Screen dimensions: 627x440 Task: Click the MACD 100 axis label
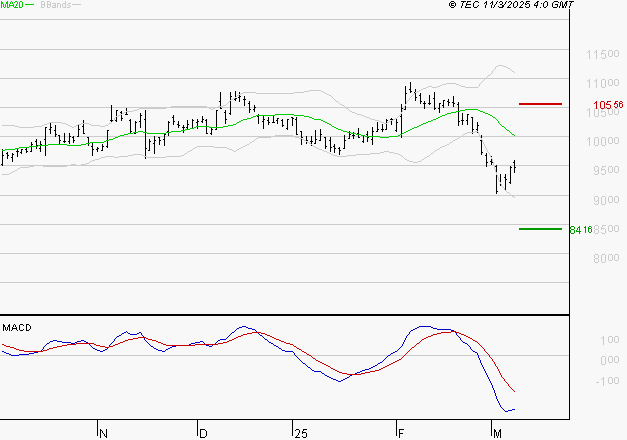(610, 340)
